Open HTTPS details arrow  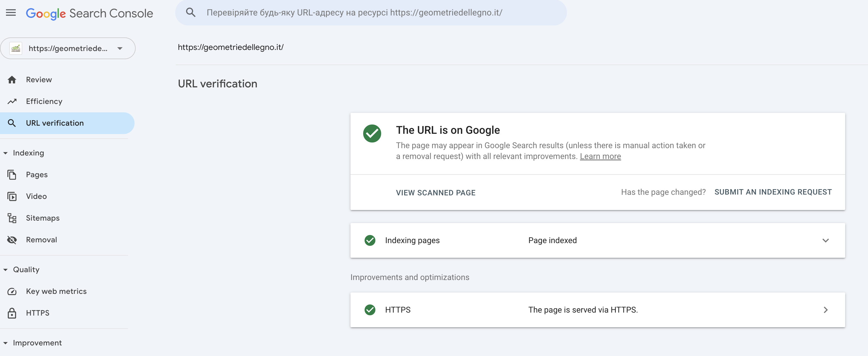coord(825,310)
